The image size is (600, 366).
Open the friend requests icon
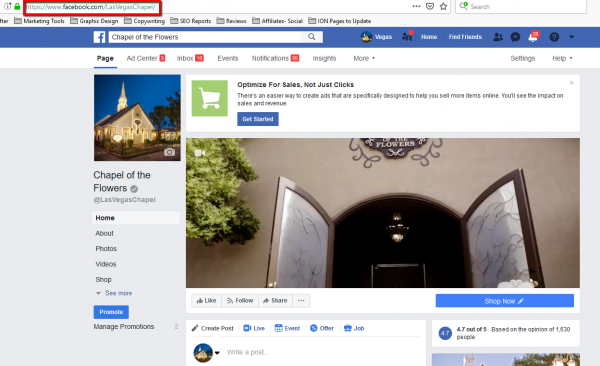pyautogui.click(x=498, y=37)
